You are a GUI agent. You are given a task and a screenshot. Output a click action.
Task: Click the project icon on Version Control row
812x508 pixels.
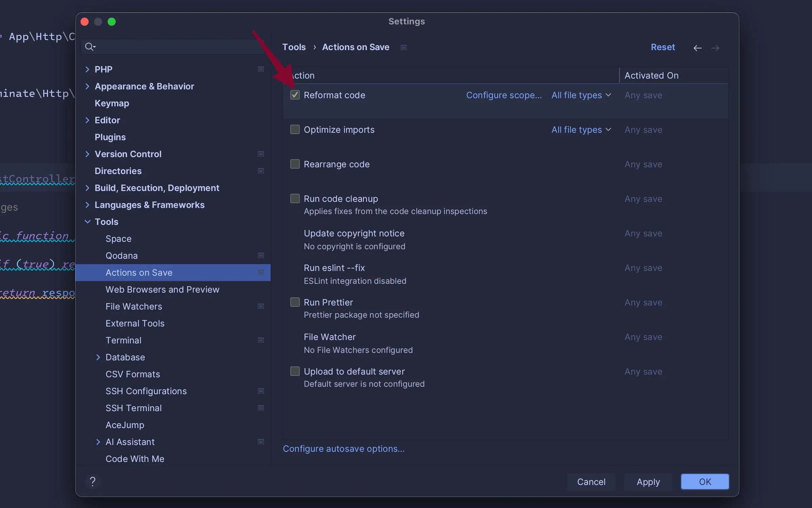tap(261, 154)
